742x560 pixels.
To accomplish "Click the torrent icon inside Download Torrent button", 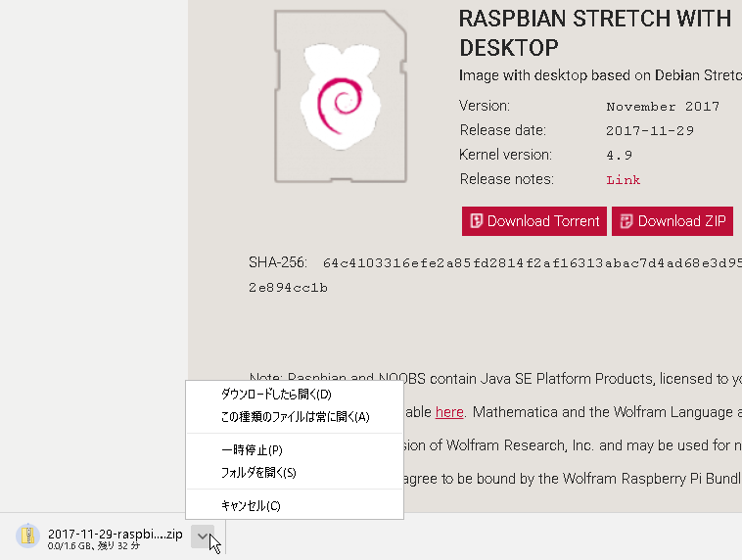I will pos(476,221).
